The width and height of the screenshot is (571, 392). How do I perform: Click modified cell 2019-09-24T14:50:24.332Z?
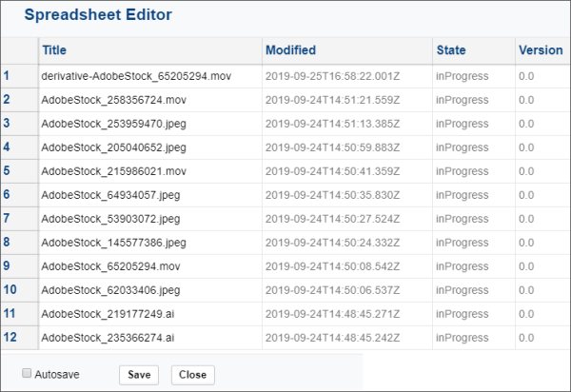coord(347,243)
